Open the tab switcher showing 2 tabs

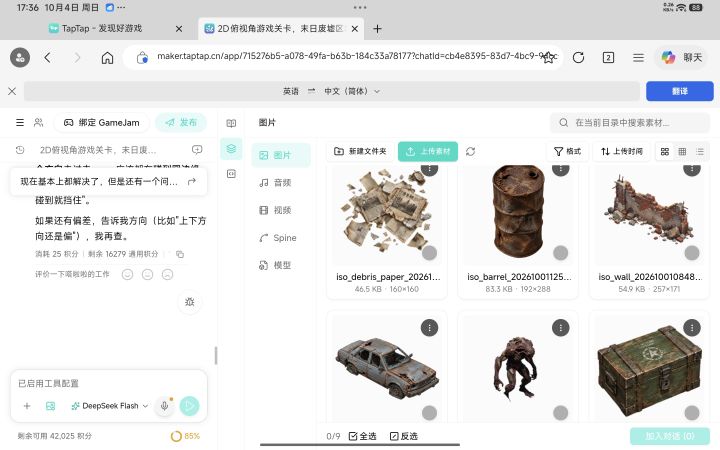tap(608, 57)
